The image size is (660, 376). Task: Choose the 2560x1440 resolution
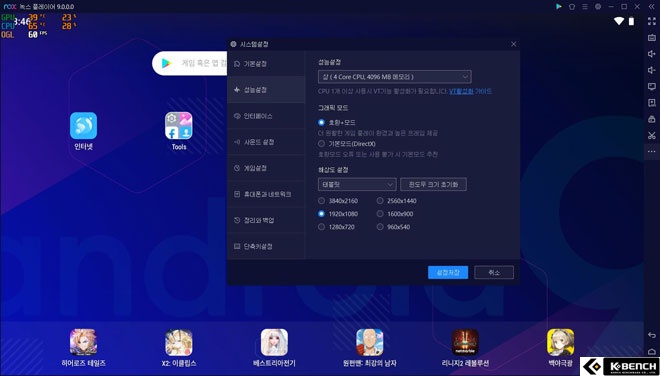(x=380, y=201)
